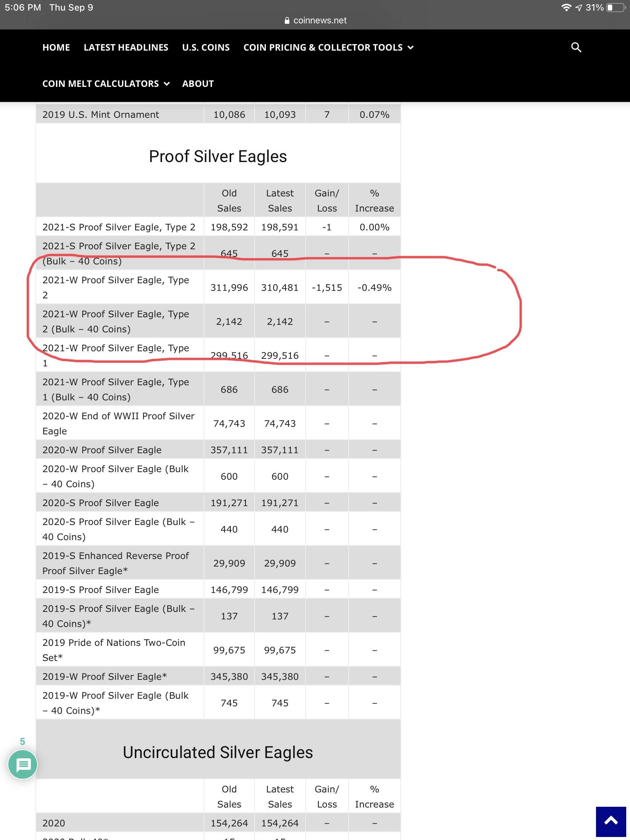
Task: Go to Latest Headlines
Action: pyautogui.click(x=126, y=48)
